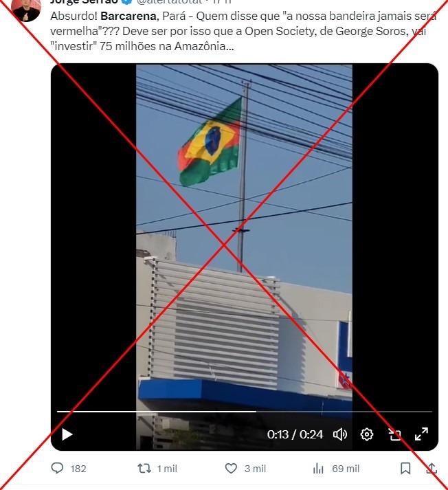Share the tweet via share icon
Viewport: 448px width, 490px height.
(x=432, y=469)
